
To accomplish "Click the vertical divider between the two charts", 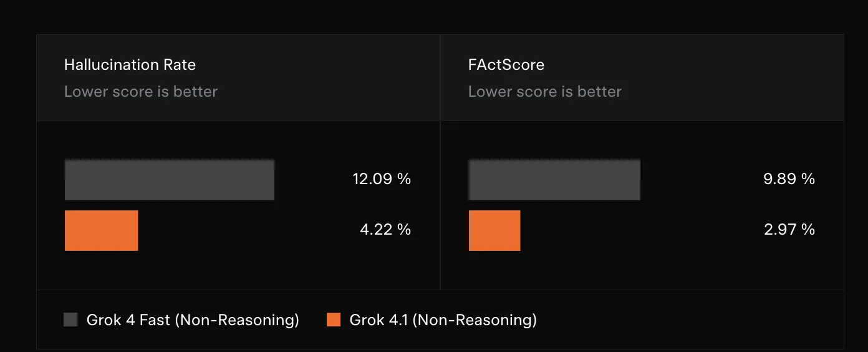I will (440, 206).
